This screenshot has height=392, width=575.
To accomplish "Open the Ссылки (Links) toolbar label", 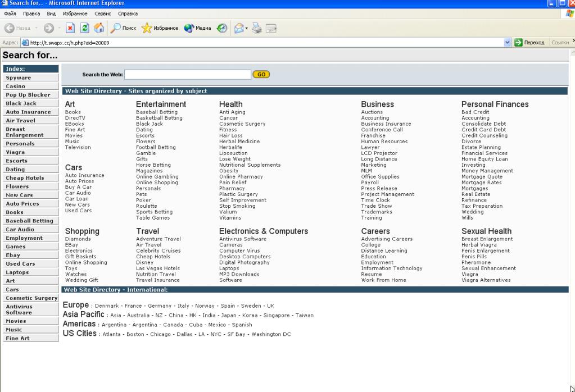I will click(560, 43).
